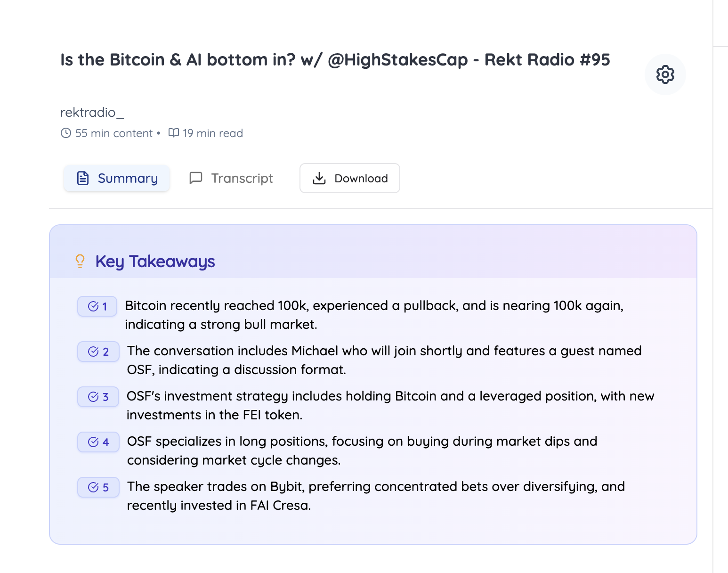
Task: Expand the episode title heading
Action: coord(335,60)
